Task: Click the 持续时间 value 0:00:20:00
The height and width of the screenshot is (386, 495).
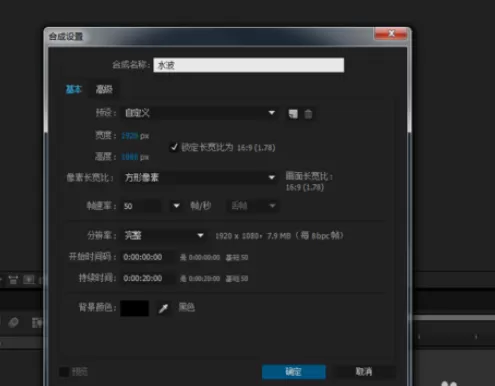Action: click(x=143, y=278)
